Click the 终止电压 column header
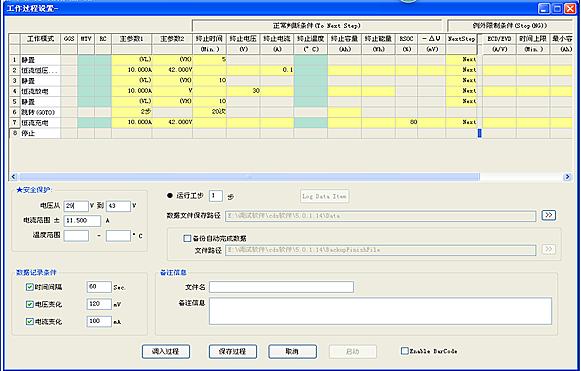581x371 pixels. 243,39
